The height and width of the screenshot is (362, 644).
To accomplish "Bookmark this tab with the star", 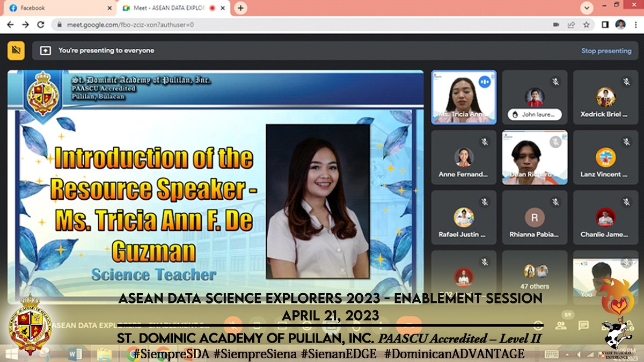I will (x=587, y=25).
